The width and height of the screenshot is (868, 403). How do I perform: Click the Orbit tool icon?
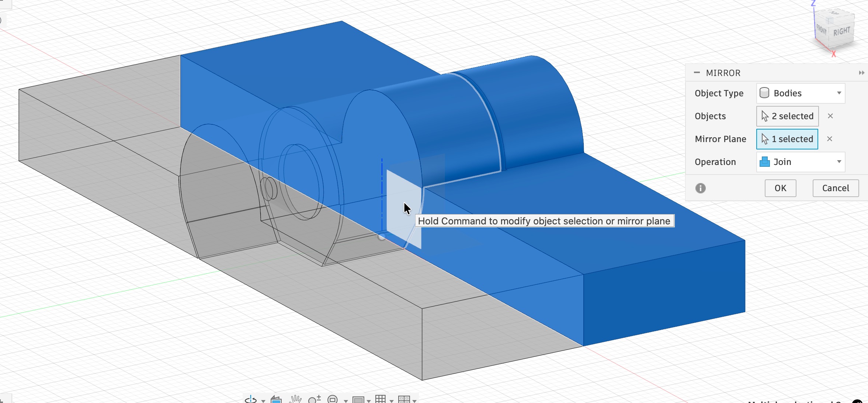point(251,399)
